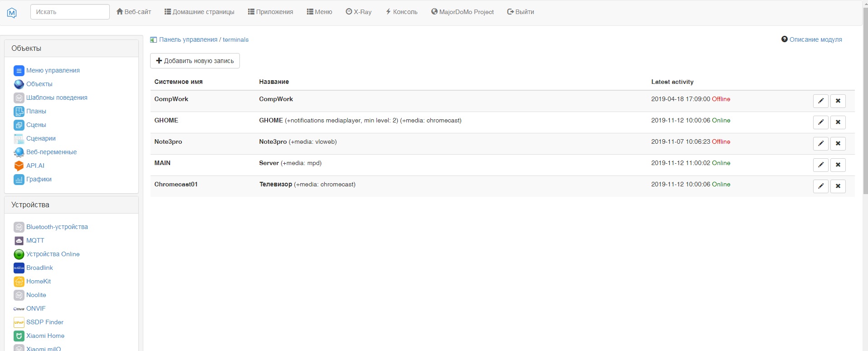Edit the CompWork terminal with pencil icon
The width and height of the screenshot is (868, 351).
[x=821, y=101]
